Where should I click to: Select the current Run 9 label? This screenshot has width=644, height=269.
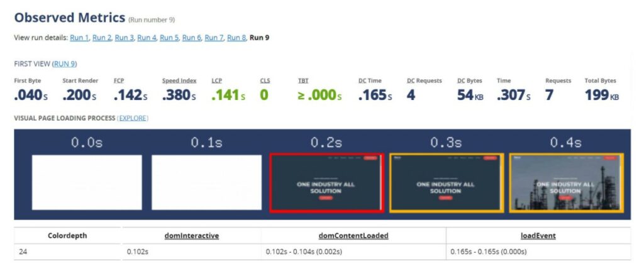click(260, 38)
